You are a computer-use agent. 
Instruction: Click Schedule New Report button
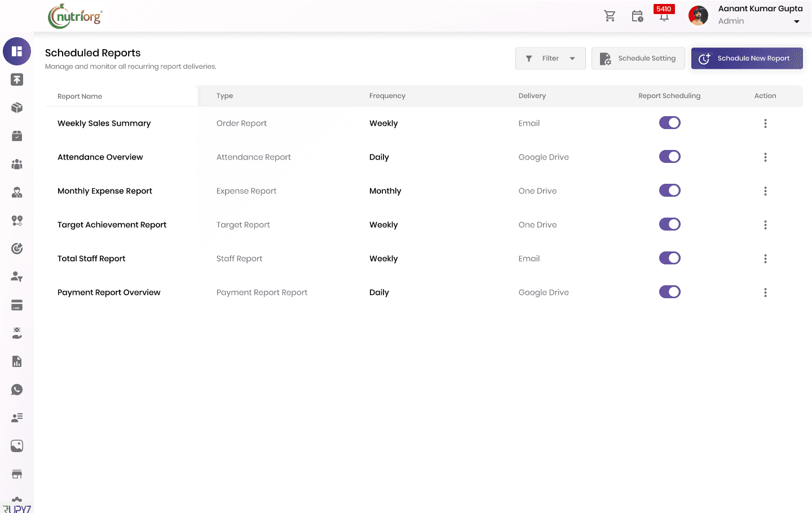tap(747, 58)
